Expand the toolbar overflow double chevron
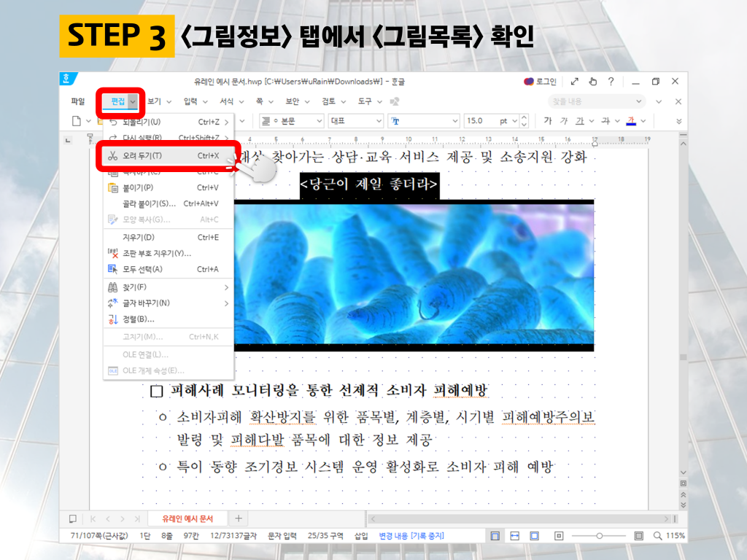This screenshot has width=747, height=560. point(679,121)
